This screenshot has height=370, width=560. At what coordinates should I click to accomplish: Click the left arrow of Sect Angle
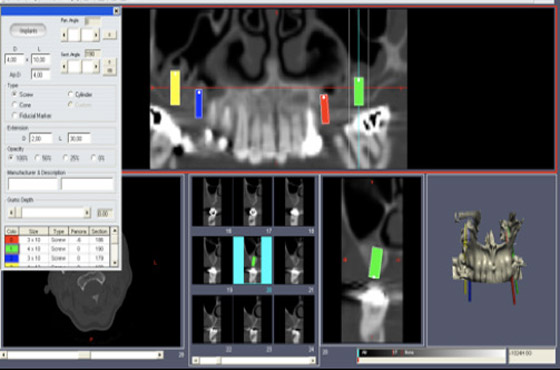point(64,66)
